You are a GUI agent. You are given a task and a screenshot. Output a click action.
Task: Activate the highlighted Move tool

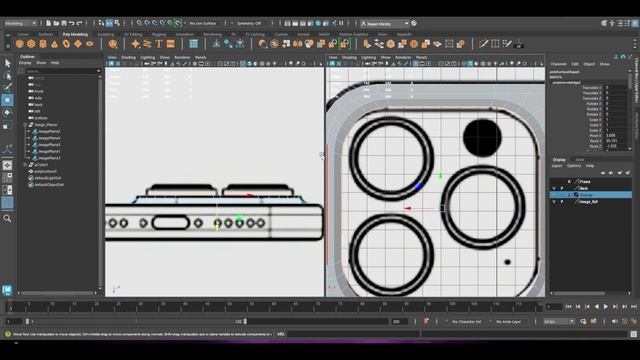pos(7,100)
